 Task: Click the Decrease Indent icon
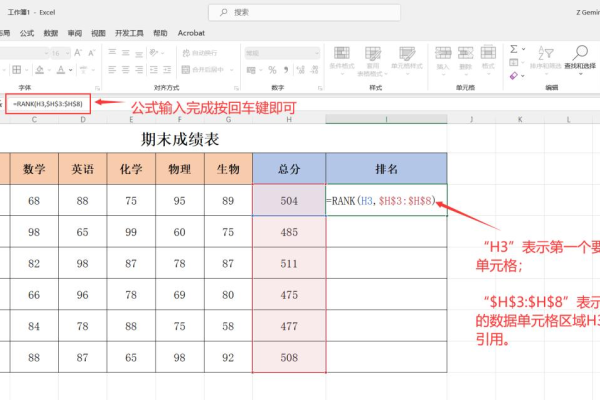[153, 69]
